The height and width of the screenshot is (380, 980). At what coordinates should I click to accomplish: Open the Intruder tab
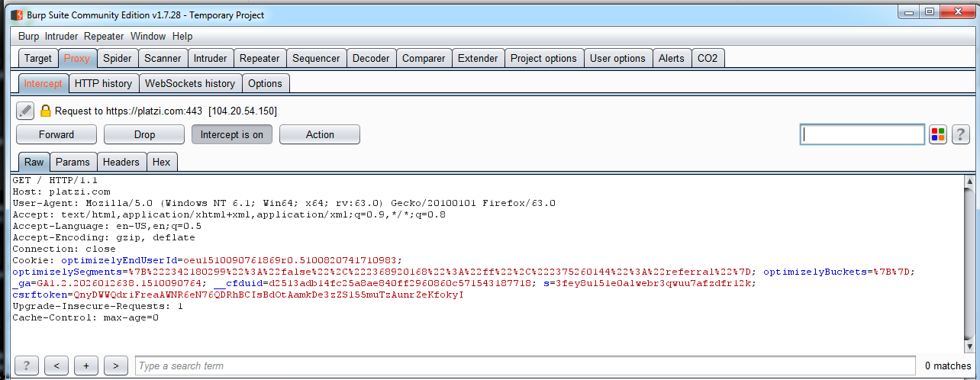[x=211, y=58]
